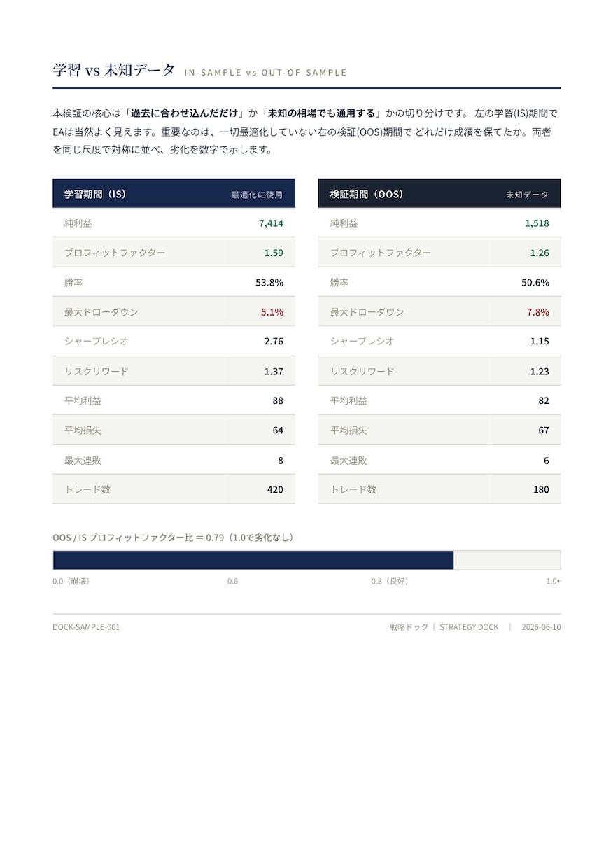The height and width of the screenshot is (868, 613).
Task: Click OOS シャープレシオ value 1.15
Action: (x=540, y=341)
